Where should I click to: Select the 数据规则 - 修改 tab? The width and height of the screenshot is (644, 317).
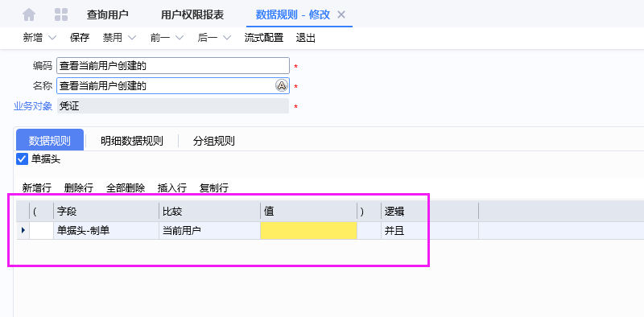pyautogui.click(x=293, y=14)
